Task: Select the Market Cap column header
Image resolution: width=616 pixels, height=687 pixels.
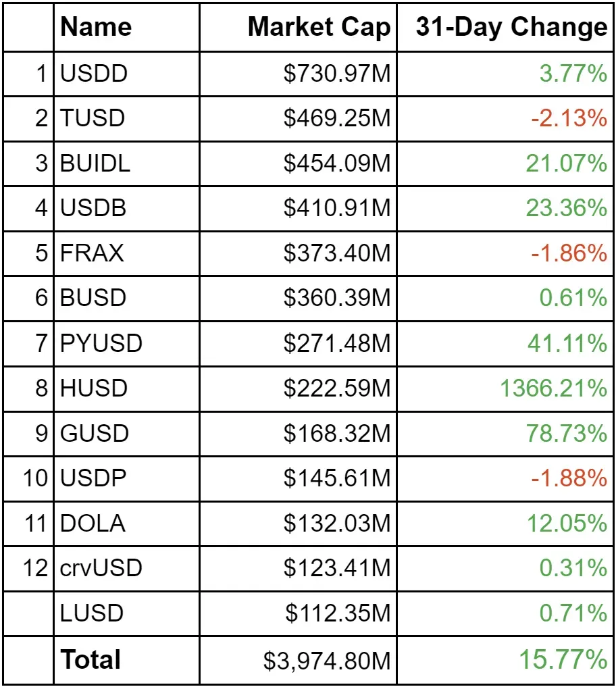Action: coord(319,28)
